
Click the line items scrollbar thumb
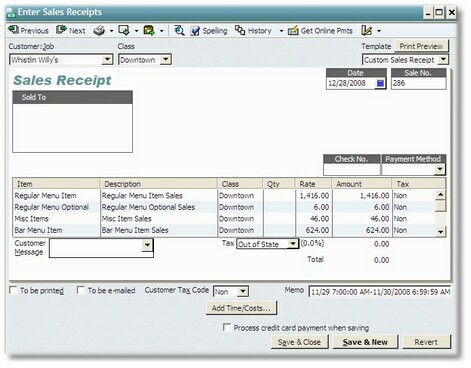(x=441, y=206)
